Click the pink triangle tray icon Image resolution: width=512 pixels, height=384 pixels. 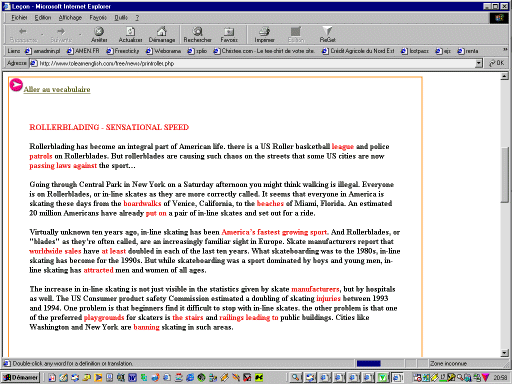click(x=485, y=377)
